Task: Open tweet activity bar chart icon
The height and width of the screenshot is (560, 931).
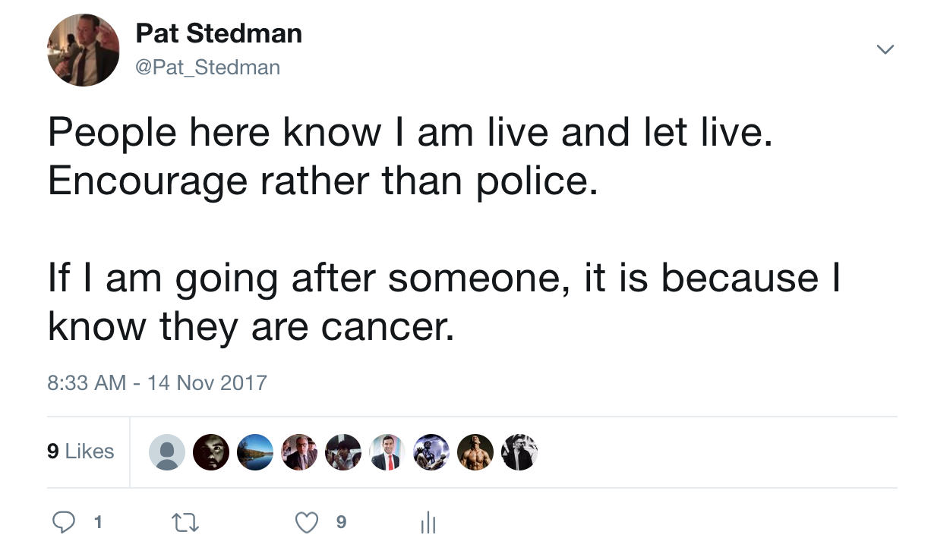Action: point(428,522)
